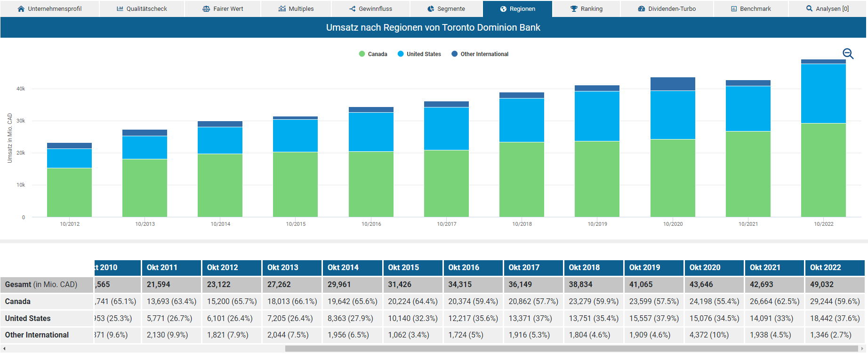The width and height of the screenshot is (868, 354).
Task: Click the Gewinnfluss flow icon
Action: coord(352,9)
